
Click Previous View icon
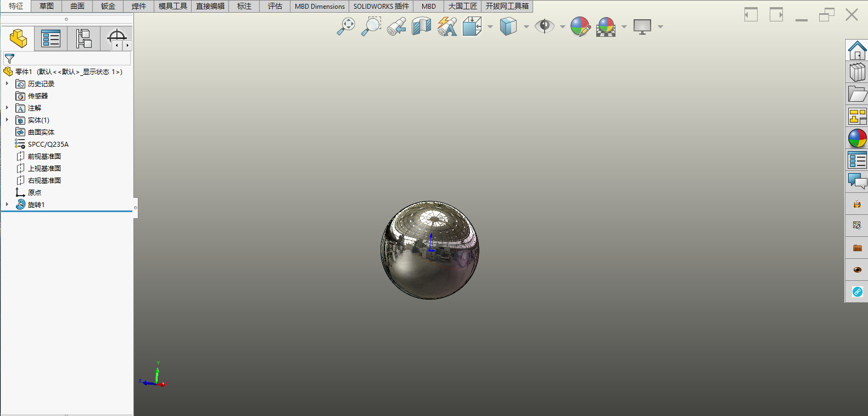pyautogui.click(x=396, y=26)
